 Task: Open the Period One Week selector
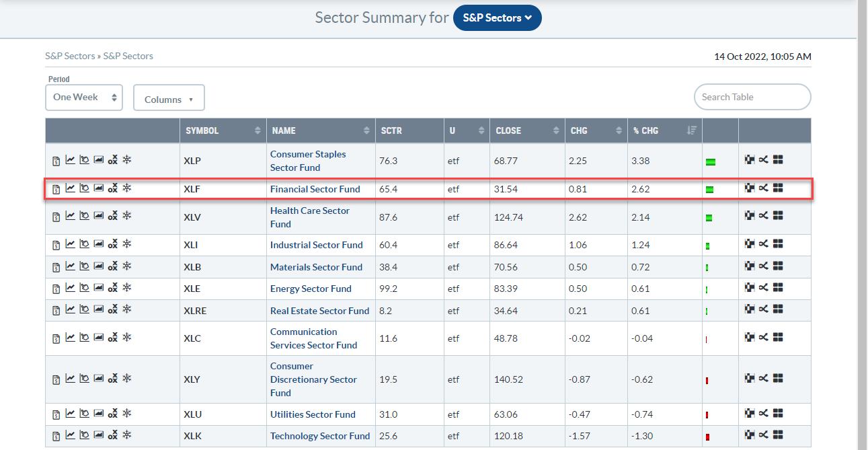coord(84,98)
